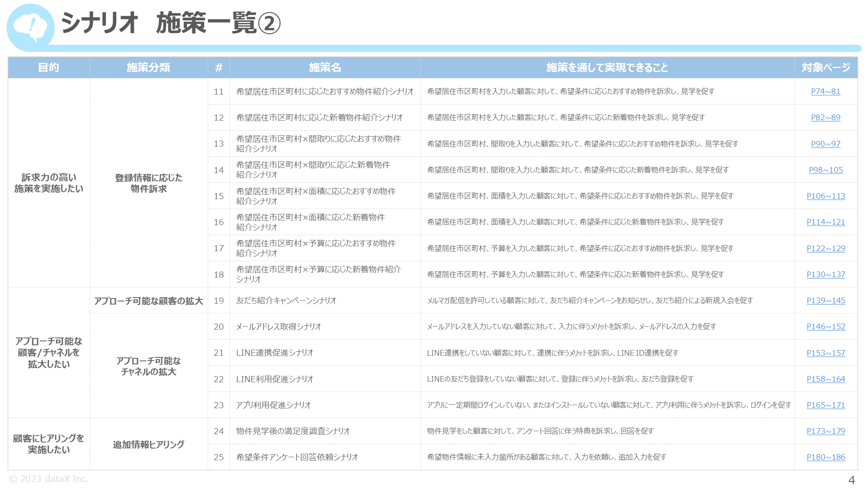The image size is (868, 488).
Task: Open page link P153~157
Action: [x=825, y=353]
